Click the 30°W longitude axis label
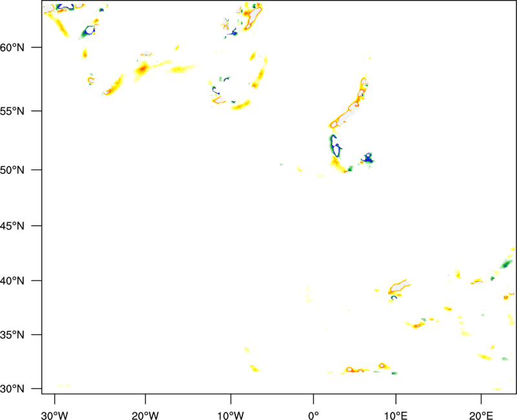Viewport: 517px width, 420px height. pyautogui.click(x=55, y=415)
